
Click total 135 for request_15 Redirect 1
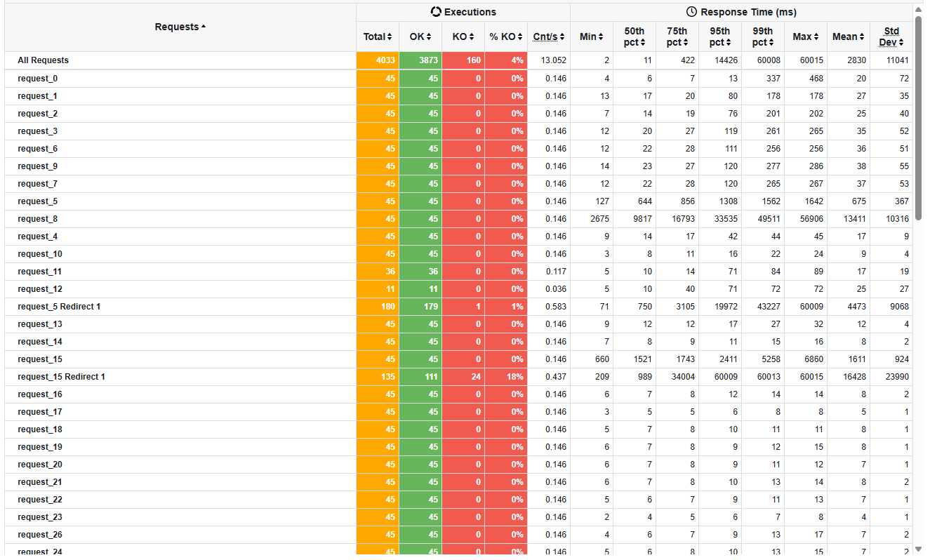click(387, 377)
